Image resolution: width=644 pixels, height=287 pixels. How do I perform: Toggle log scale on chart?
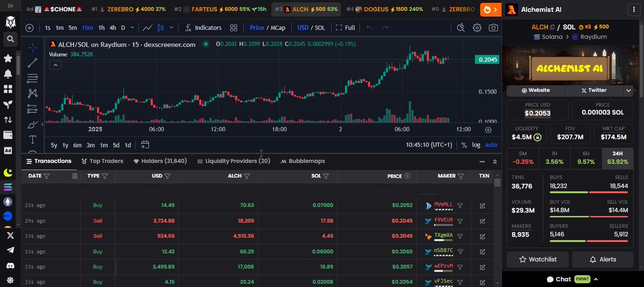[x=477, y=145]
